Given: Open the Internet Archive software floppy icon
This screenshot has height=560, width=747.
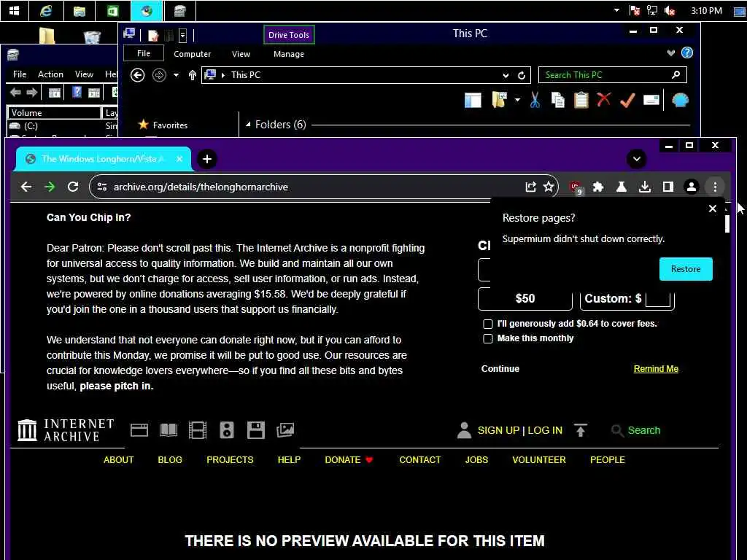Looking at the screenshot, I should tap(256, 430).
